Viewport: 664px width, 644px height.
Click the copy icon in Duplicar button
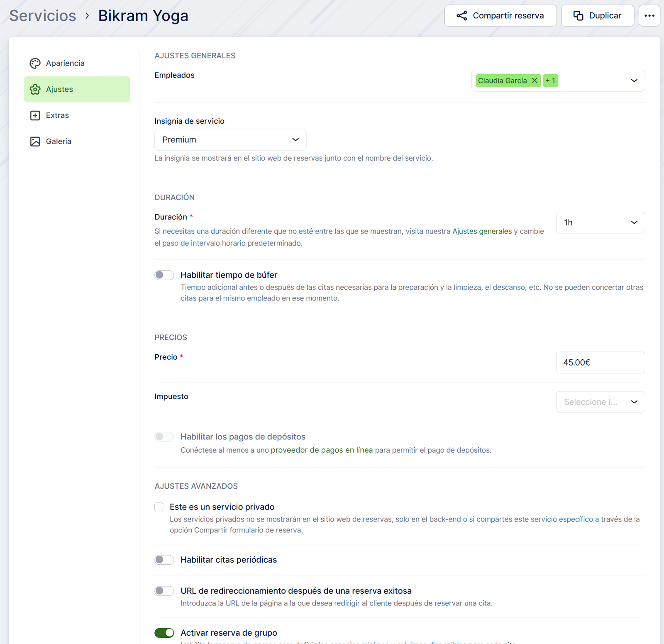pyautogui.click(x=578, y=16)
